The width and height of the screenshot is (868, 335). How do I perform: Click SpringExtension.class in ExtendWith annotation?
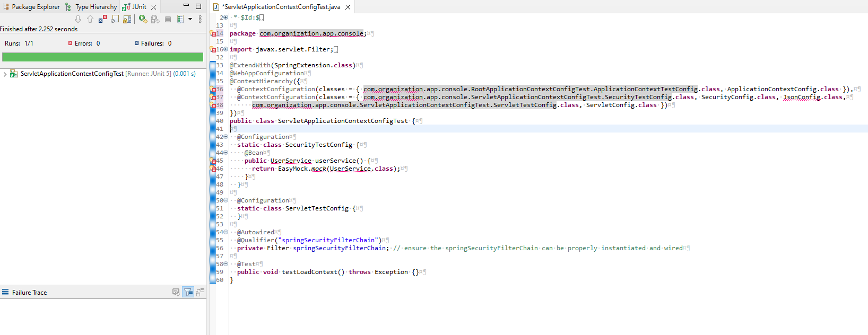coord(313,65)
